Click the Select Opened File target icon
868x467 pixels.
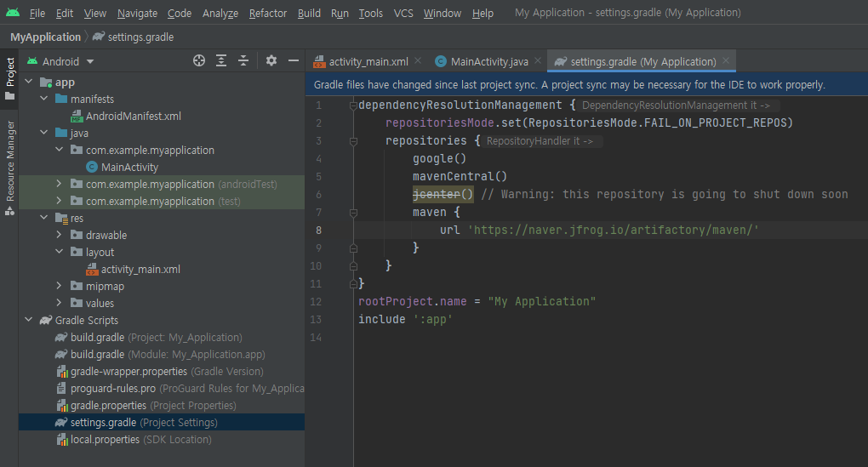click(199, 61)
